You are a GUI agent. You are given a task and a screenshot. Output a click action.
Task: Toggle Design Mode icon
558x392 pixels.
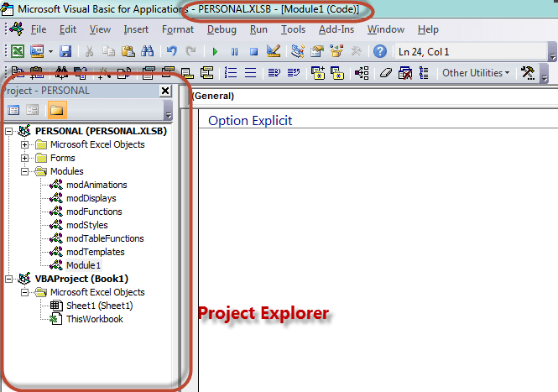click(x=274, y=51)
